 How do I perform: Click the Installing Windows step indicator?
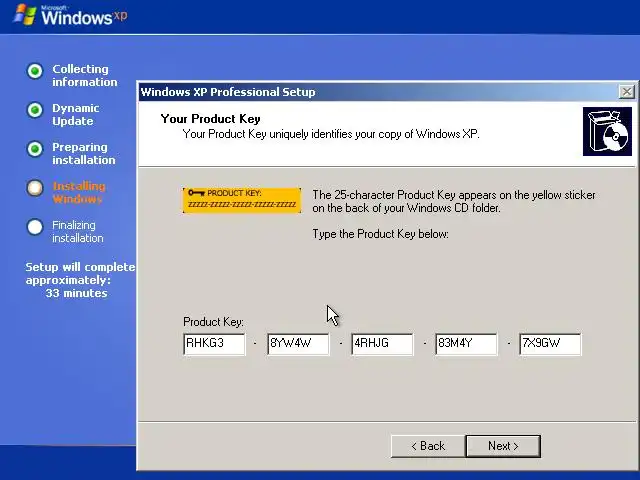point(35,188)
